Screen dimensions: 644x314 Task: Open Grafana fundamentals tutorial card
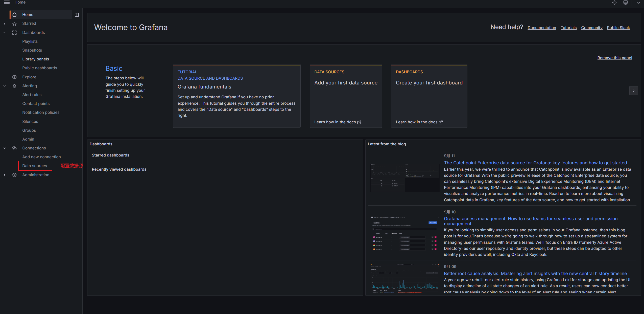236,96
